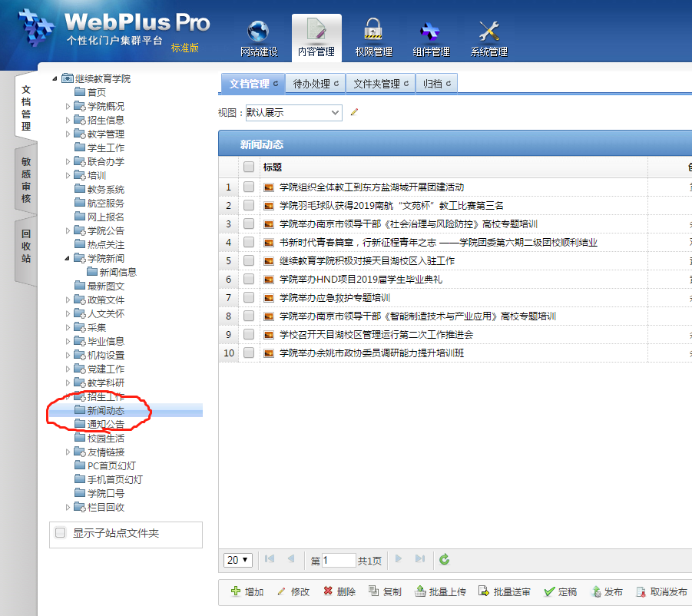Toggle the select-all checkbox in table header
692x616 pixels.
(249, 167)
